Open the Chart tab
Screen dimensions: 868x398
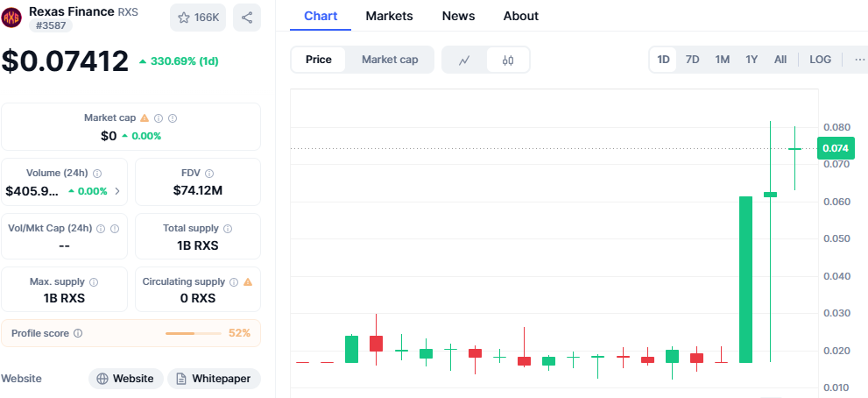(321, 16)
